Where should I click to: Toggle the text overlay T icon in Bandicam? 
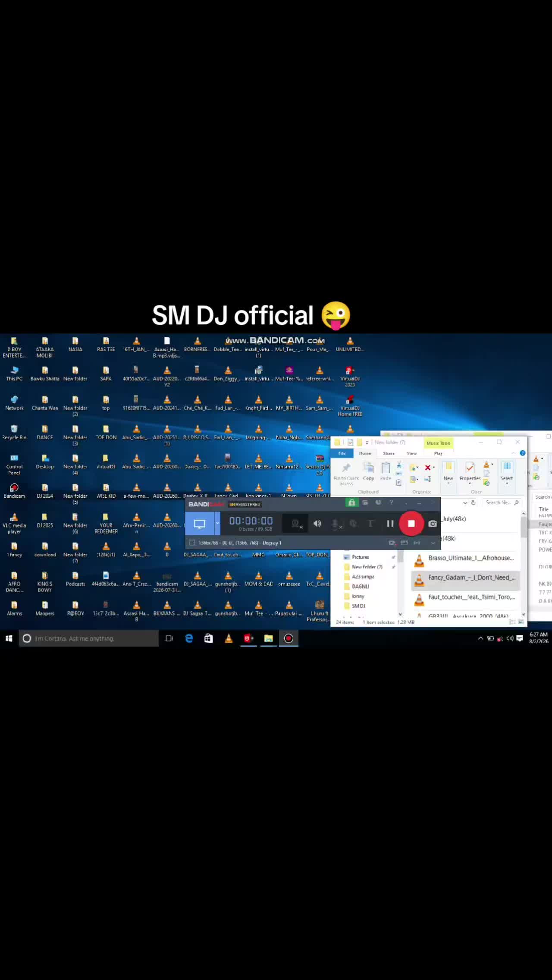pos(370,524)
